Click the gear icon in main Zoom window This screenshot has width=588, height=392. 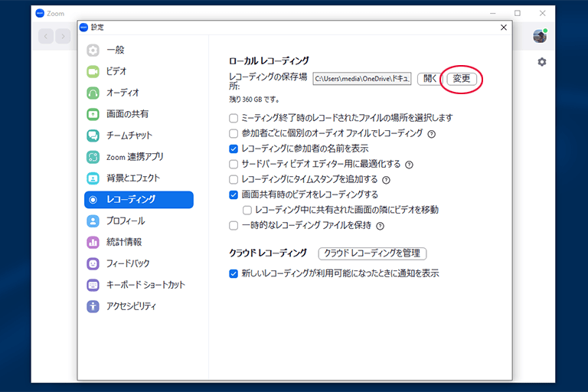pos(542,62)
